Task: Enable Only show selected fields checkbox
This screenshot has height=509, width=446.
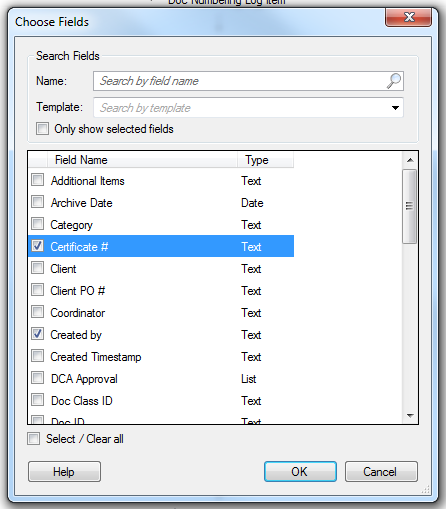Action: point(42,129)
